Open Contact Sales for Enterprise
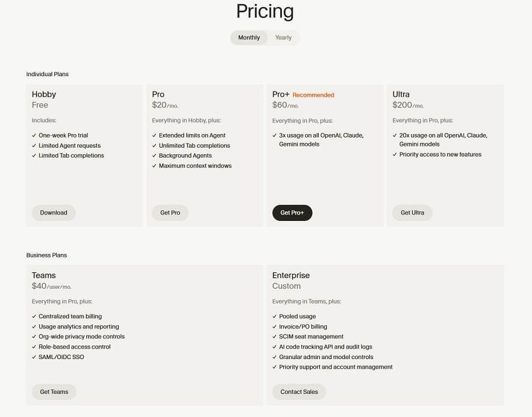Viewport: 532px width, 417px height. 299,392
